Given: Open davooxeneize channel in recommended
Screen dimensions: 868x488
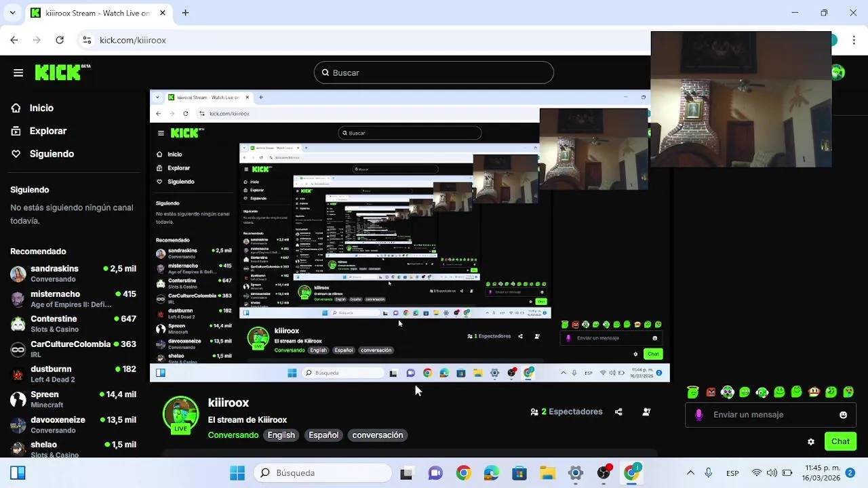Looking at the screenshot, I should click(73, 424).
